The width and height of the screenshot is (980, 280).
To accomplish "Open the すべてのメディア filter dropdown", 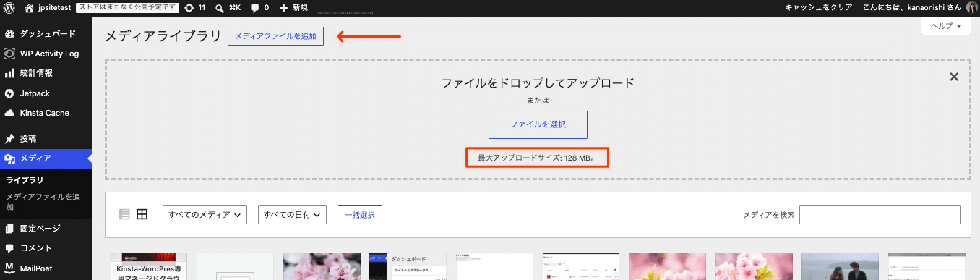I will point(205,215).
